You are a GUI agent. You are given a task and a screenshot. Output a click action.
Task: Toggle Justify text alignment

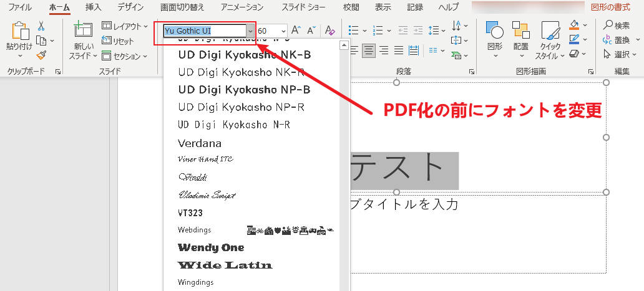click(x=399, y=50)
